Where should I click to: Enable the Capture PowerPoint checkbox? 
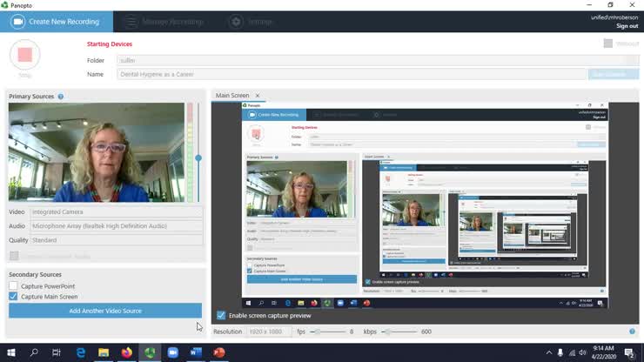click(13, 285)
